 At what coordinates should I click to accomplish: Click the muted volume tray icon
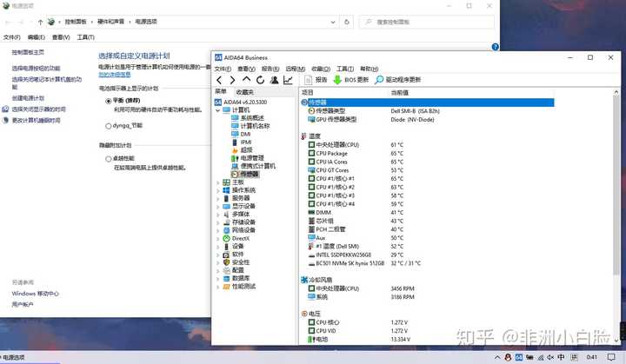pyautogui.click(x=550, y=357)
